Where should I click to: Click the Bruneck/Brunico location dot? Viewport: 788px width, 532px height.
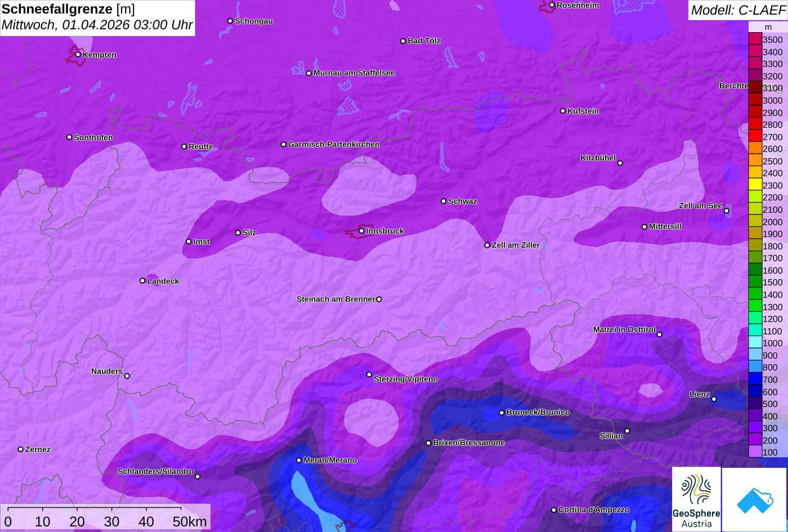click(502, 413)
